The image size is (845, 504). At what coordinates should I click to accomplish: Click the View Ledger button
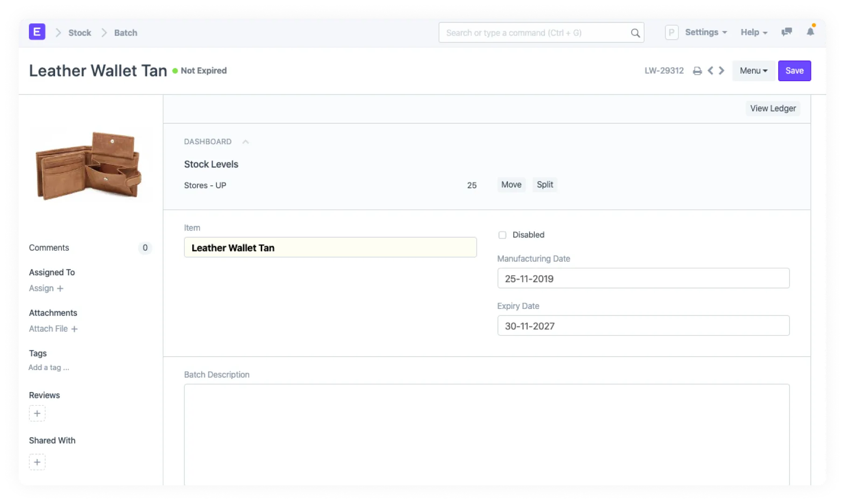click(773, 108)
